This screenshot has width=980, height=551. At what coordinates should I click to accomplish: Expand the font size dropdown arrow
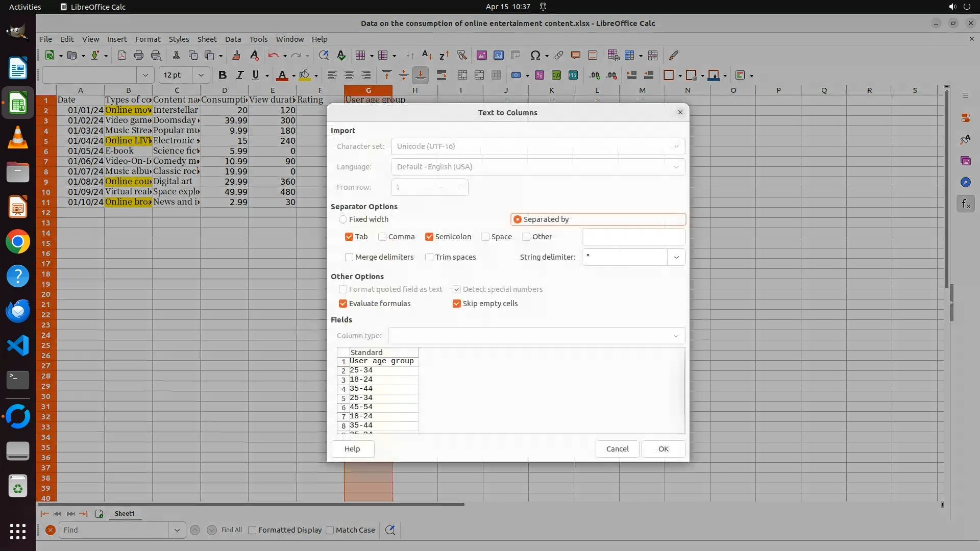pyautogui.click(x=201, y=76)
